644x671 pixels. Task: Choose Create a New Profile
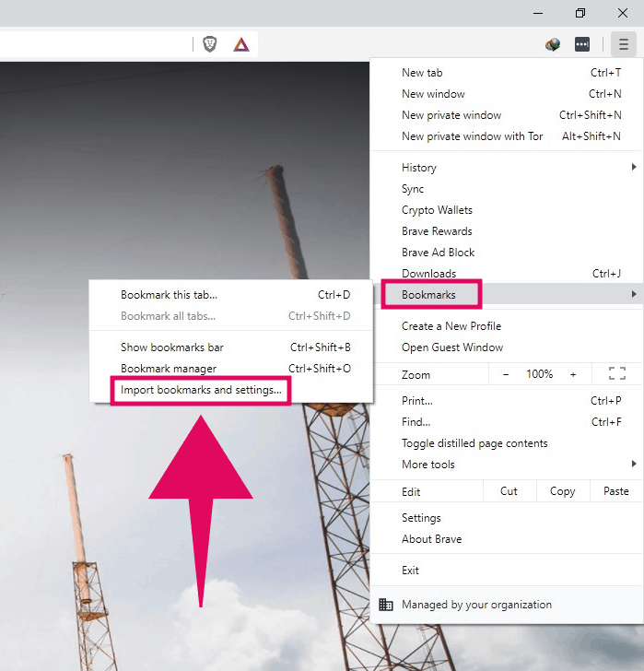click(507, 326)
